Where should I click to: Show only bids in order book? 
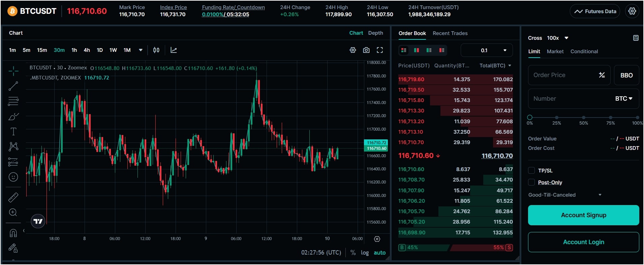click(x=429, y=50)
